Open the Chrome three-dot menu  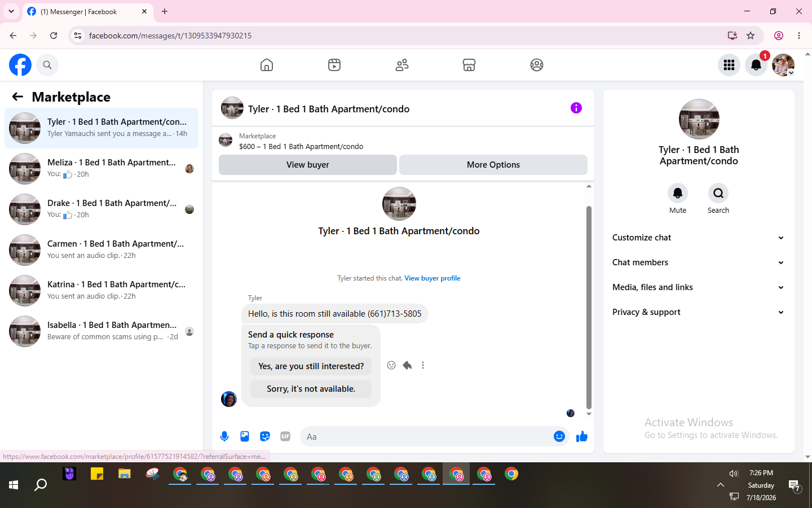point(799,36)
